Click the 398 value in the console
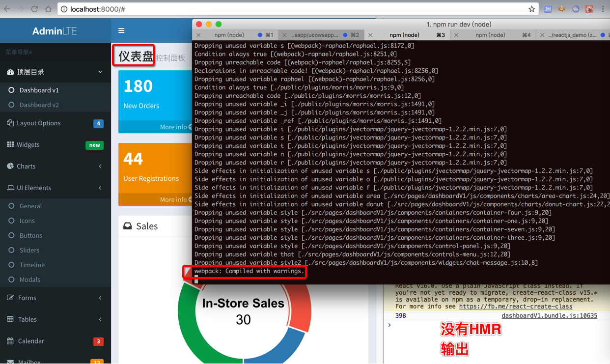This screenshot has height=364, width=610. 401,316
